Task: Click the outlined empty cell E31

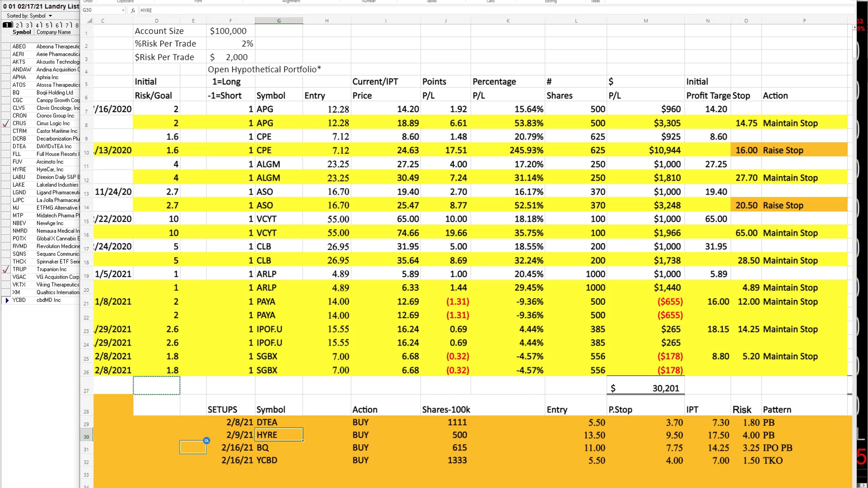Action: click(x=193, y=447)
